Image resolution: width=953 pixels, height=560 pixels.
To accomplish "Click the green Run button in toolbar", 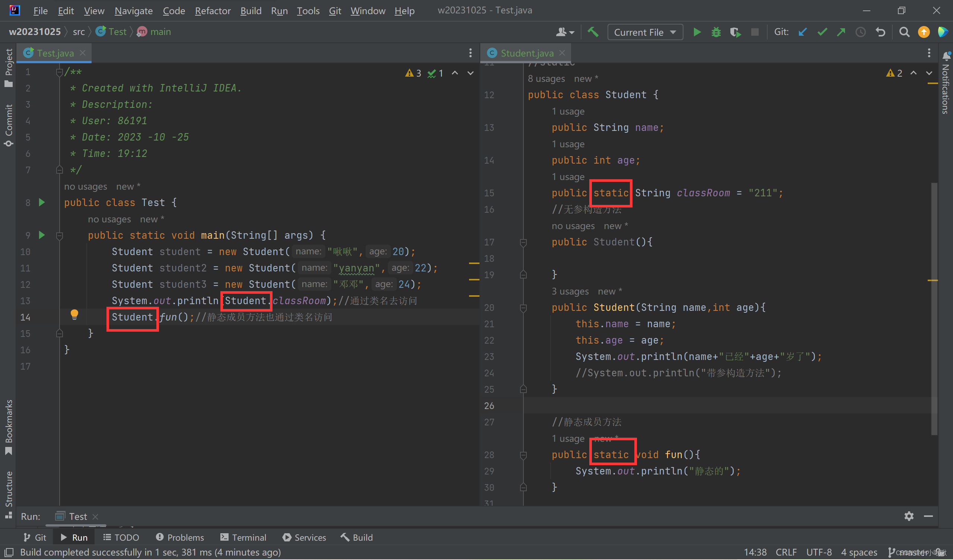I will tap(697, 32).
